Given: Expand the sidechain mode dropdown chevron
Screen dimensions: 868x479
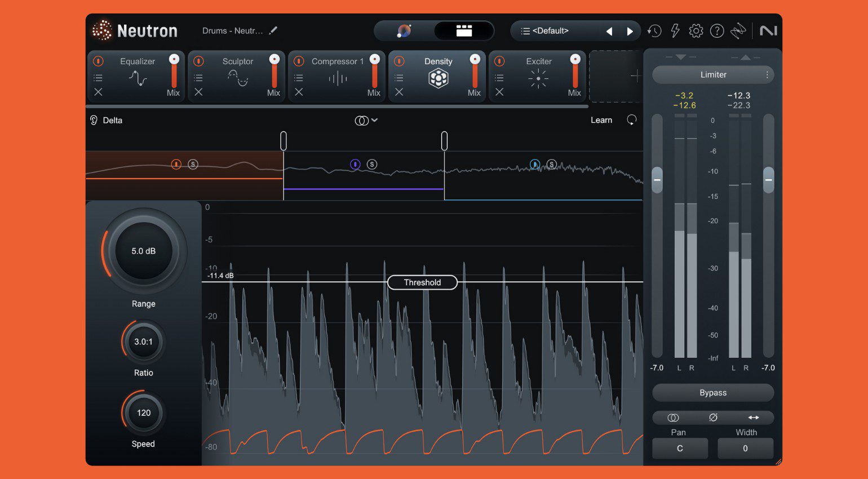Looking at the screenshot, I should 374,120.
